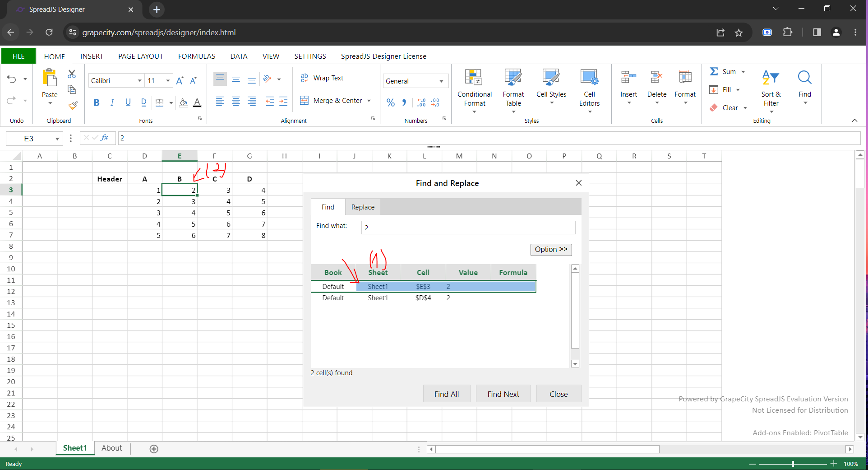Click the Option >> button
Viewport: 868px width, 470px height.
point(551,250)
